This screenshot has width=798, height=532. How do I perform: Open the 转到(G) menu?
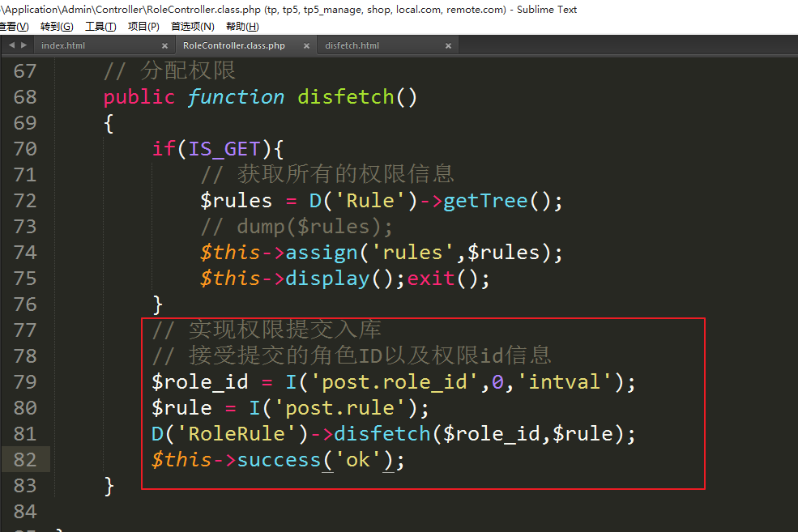[x=56, y=27]
